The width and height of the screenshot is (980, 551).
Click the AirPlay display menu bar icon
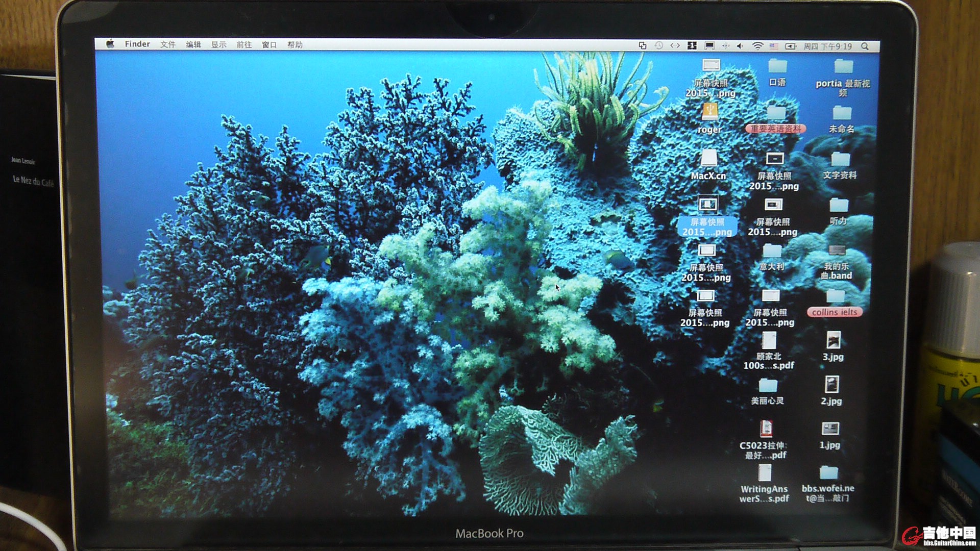pos(709,46)
